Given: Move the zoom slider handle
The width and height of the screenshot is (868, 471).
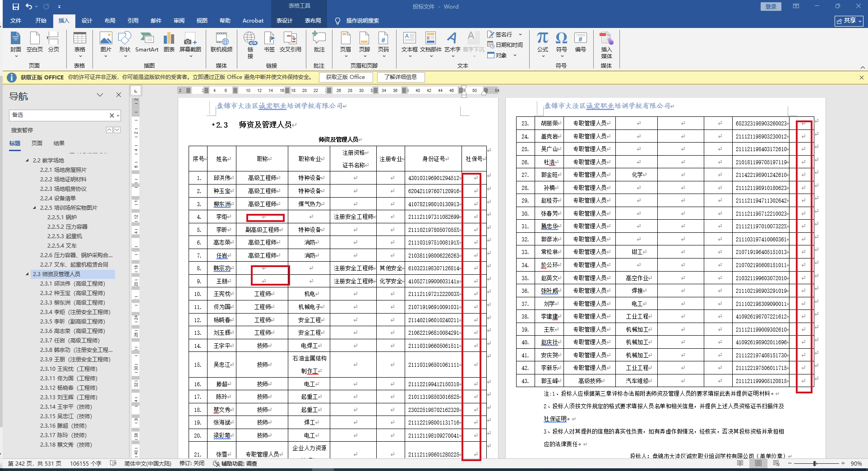Looking at the screenshot, I should 815,463.
